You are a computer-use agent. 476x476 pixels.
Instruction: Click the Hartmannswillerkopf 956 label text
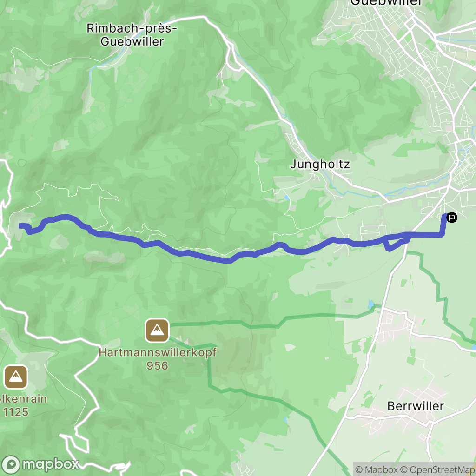click(158, 359)
